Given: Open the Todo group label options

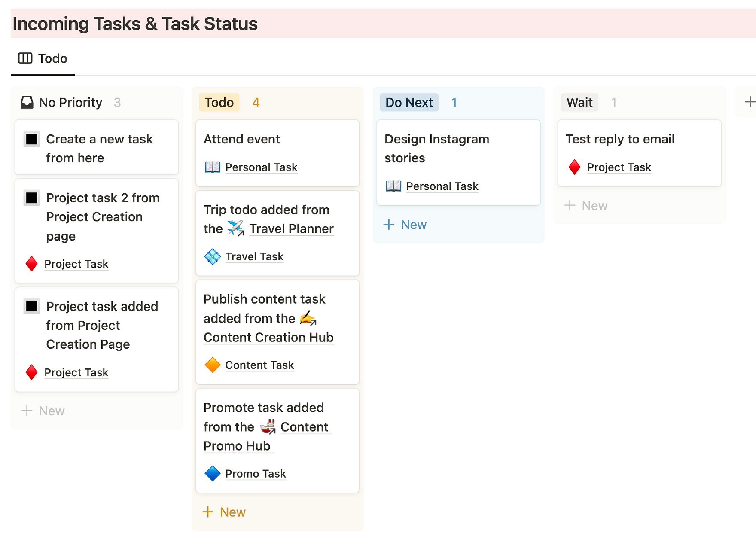Looking at the screenshot, I should (x=219, y=102).
